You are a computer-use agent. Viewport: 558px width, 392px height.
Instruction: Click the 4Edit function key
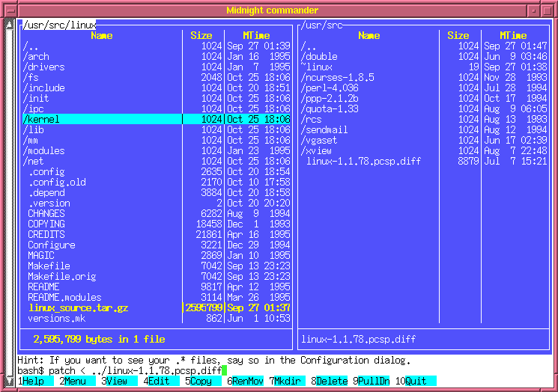(161, 381)
